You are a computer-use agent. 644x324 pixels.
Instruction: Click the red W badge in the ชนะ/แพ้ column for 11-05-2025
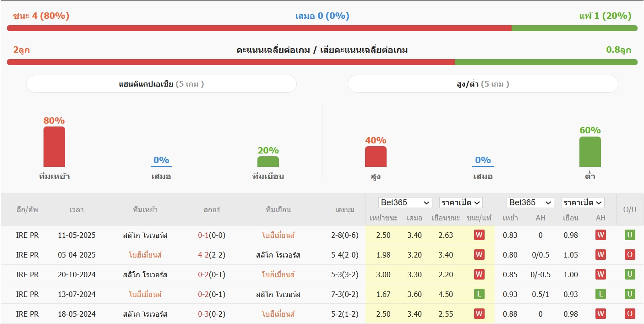coord(479,235)
